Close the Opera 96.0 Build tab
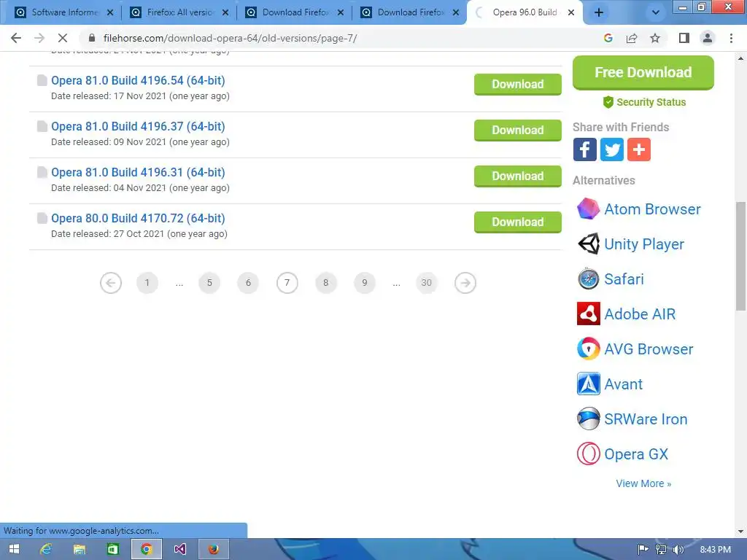The height and width of the screenshot is (560, 747). pos(571,13)
